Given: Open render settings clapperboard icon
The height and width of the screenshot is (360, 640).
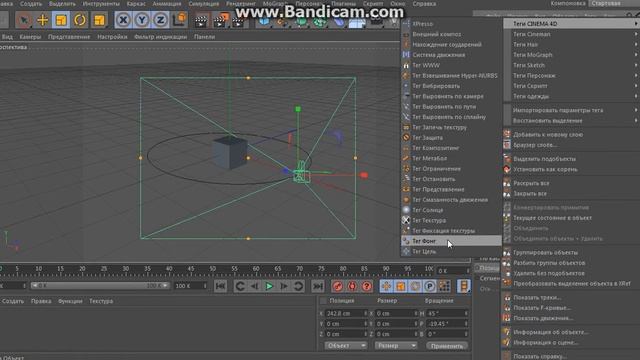Looking at the screenshot, I should (x=238, y=20).
